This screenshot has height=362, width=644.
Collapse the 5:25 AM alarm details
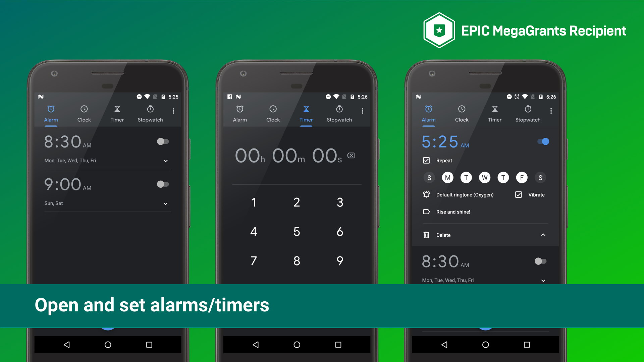coord(543,235)
